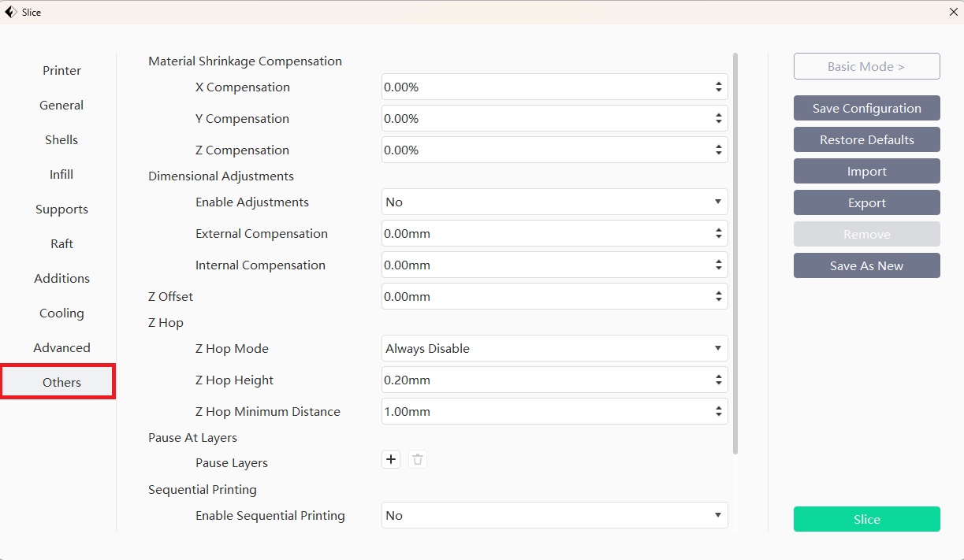
Task: Expand the Z Hop Mode dropdown
Action: point(554,348)
